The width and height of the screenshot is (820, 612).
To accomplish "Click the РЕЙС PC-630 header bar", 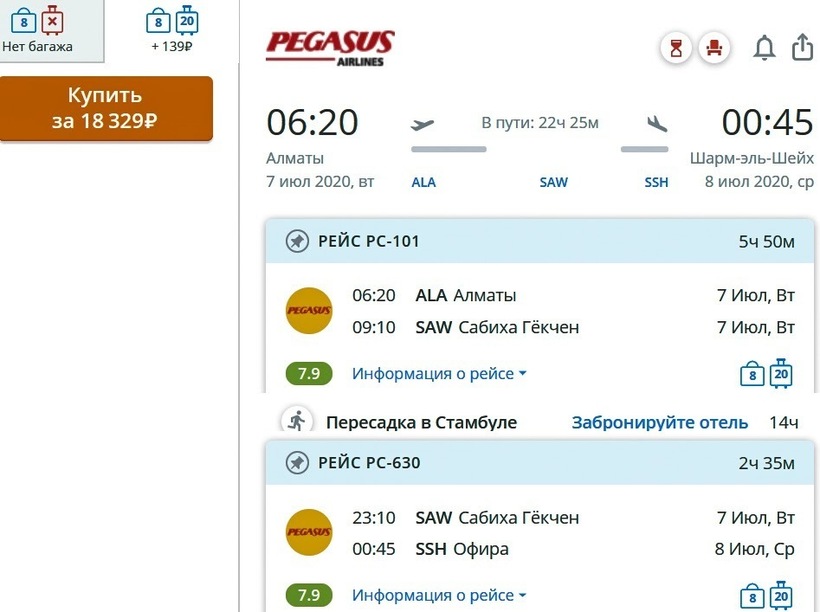I will tap(540, 463).
